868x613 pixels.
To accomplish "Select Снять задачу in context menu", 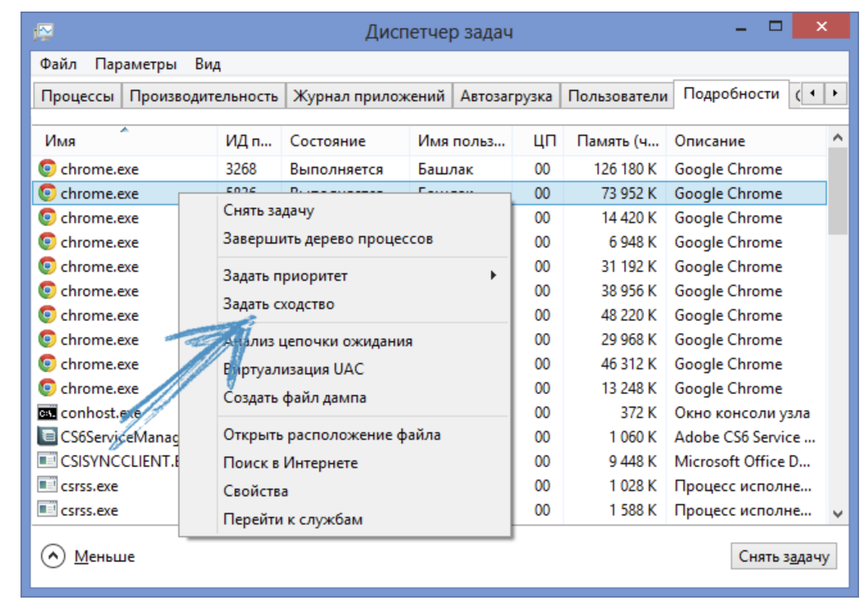I will click(x=269, y=210).
